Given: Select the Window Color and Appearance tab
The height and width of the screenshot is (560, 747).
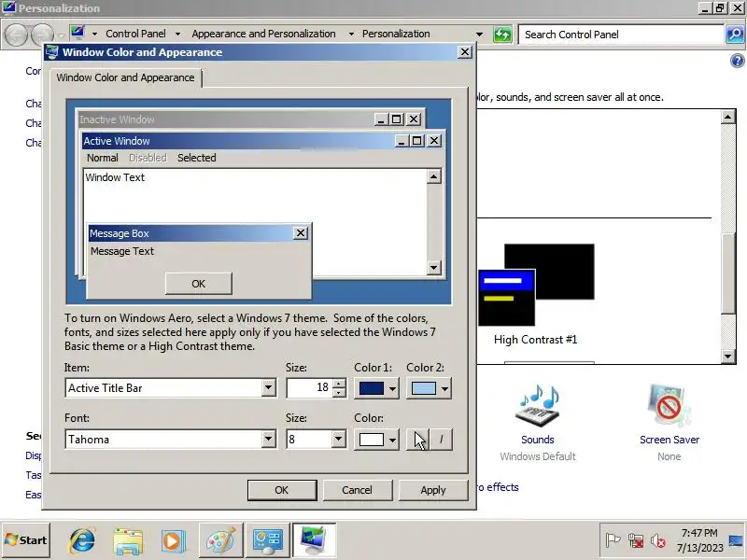Looking at the screenshot, I should [x=125, y=77].
